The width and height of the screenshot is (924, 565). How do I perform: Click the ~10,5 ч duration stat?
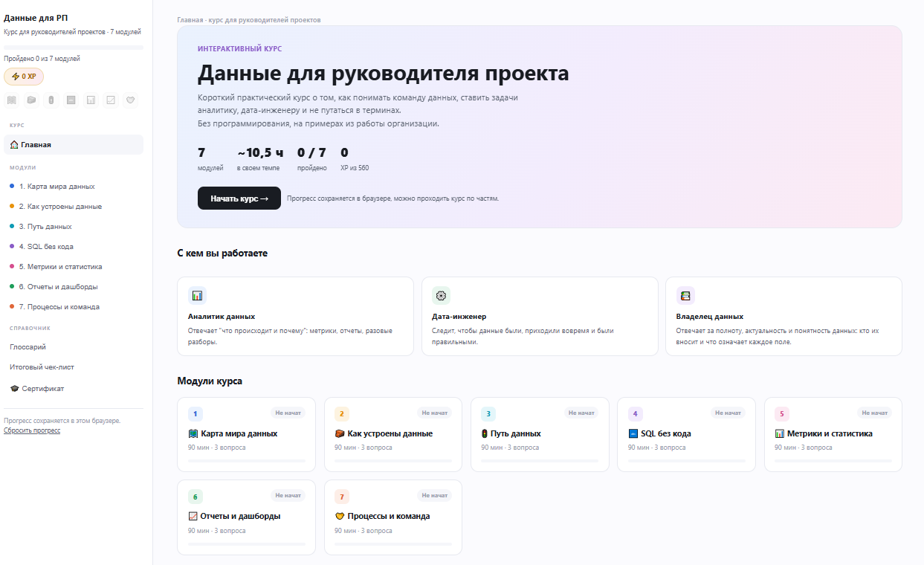point(260,159)
